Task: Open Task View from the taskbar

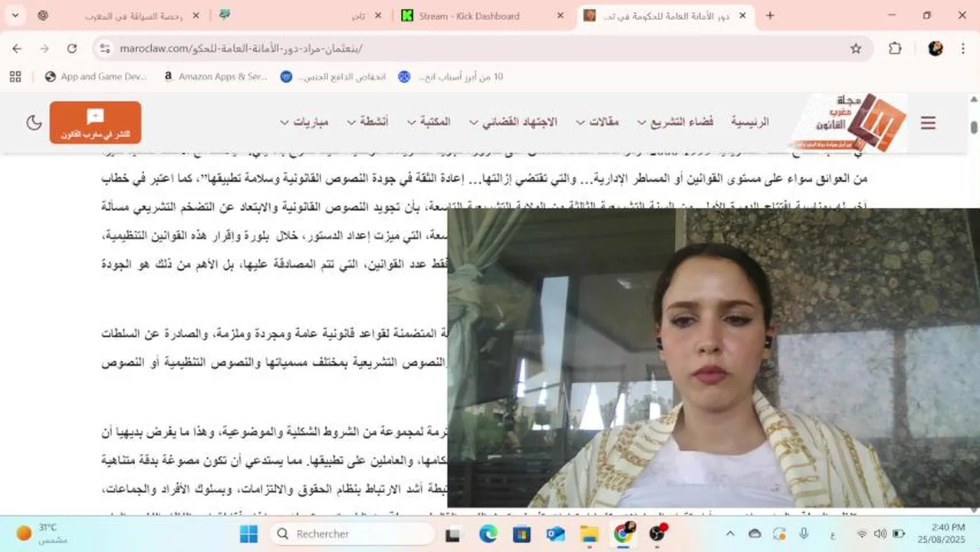Action: [453, 534]
